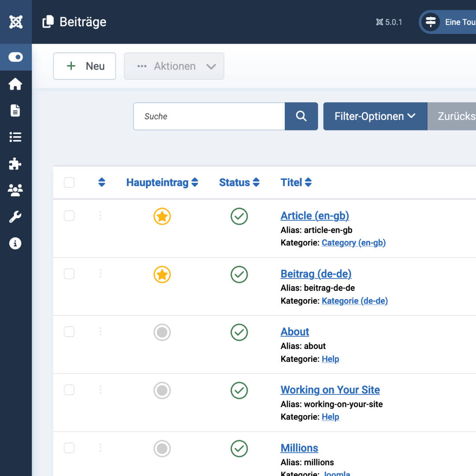Click drag handle dots for Beitrag (de-de)
The image size is (476, 476).
tap(100, 274)
